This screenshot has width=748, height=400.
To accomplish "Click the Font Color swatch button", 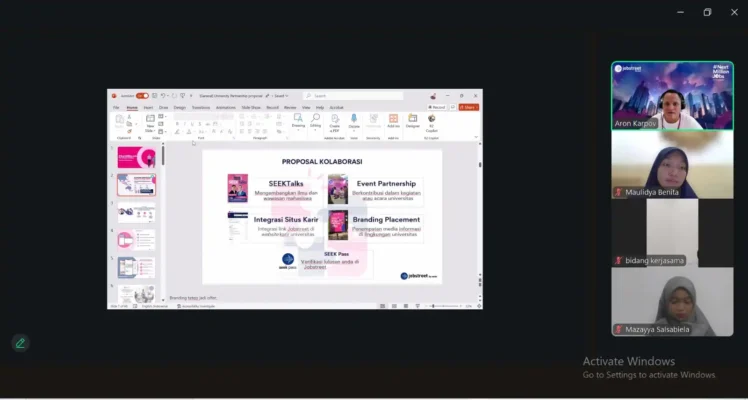I will point(189,132).
